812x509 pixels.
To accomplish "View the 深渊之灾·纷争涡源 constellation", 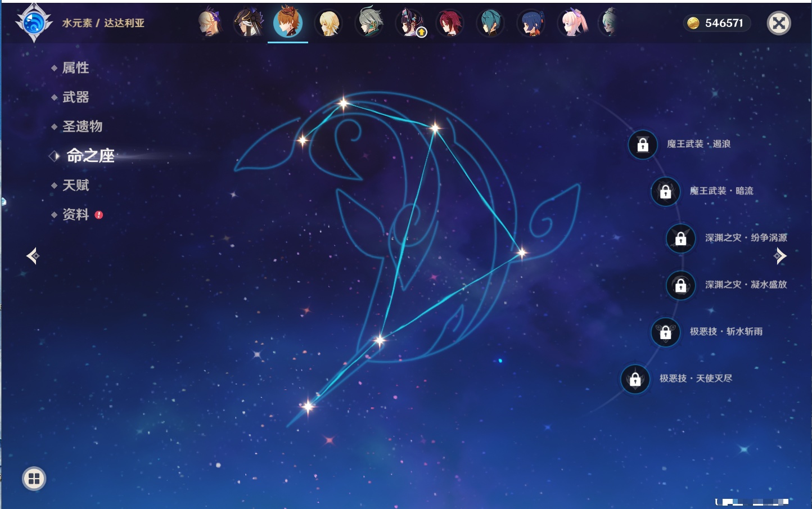I will click(x=746, y=238).
